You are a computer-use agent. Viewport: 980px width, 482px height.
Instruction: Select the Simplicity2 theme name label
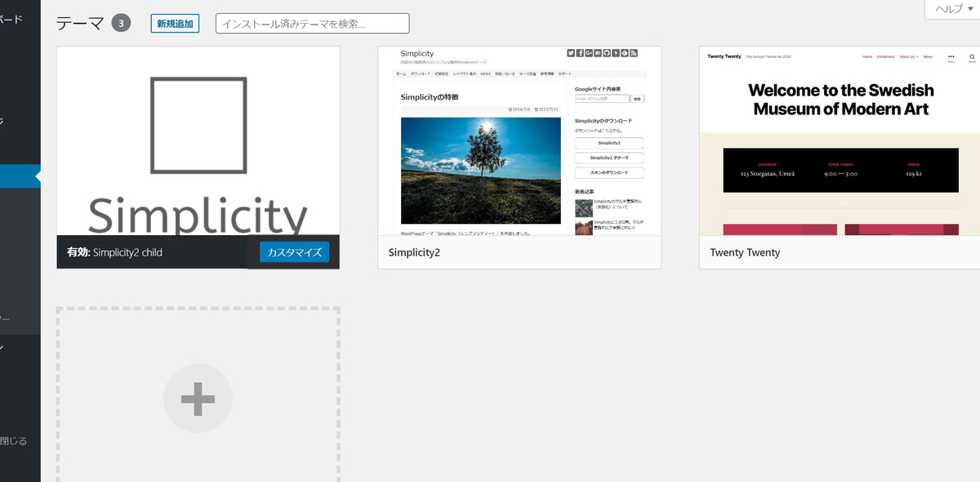point(414,253)
